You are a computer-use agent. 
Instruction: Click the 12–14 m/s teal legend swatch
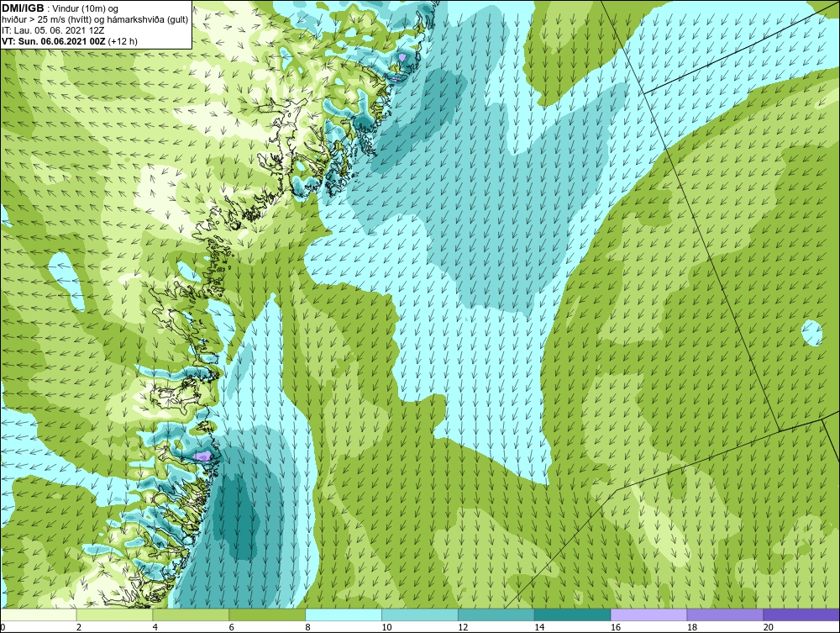[496, 615]
